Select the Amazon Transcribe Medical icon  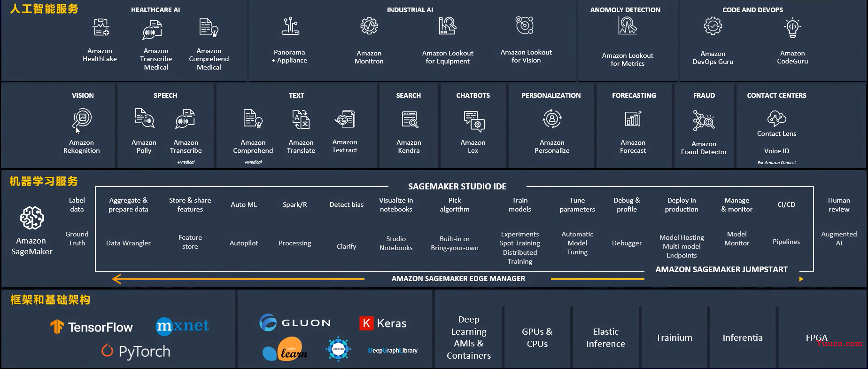coord(152,30)
